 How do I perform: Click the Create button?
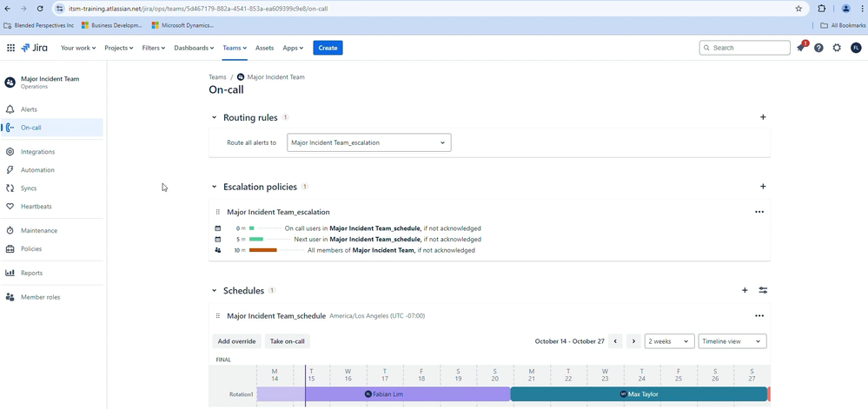click(328, 48)
